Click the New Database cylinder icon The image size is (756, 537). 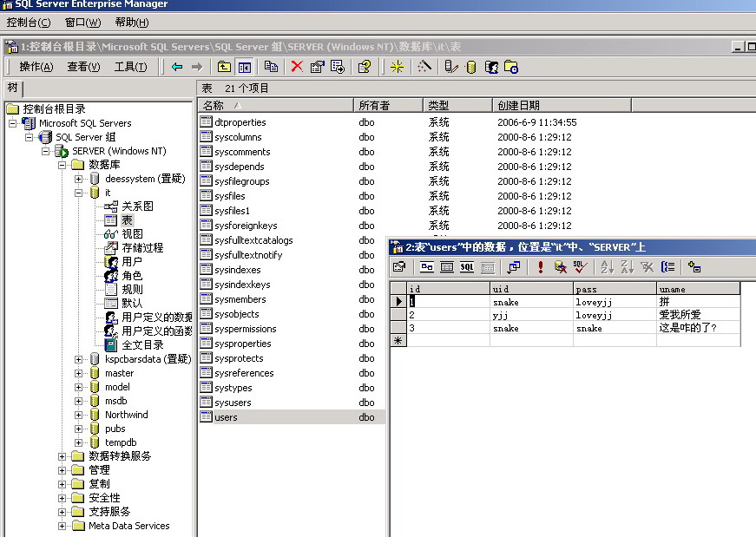tap(471, 67)
